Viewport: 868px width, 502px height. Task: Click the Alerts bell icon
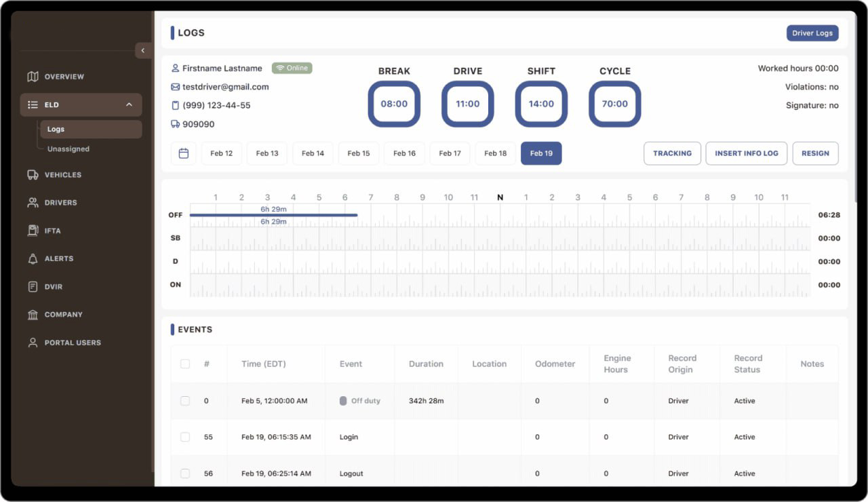(x=33, y=258)
